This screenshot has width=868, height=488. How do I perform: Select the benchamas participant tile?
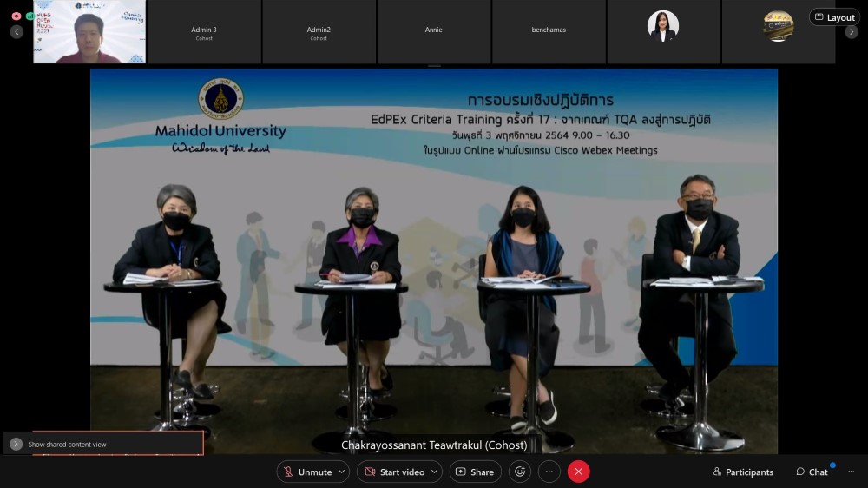549,32
